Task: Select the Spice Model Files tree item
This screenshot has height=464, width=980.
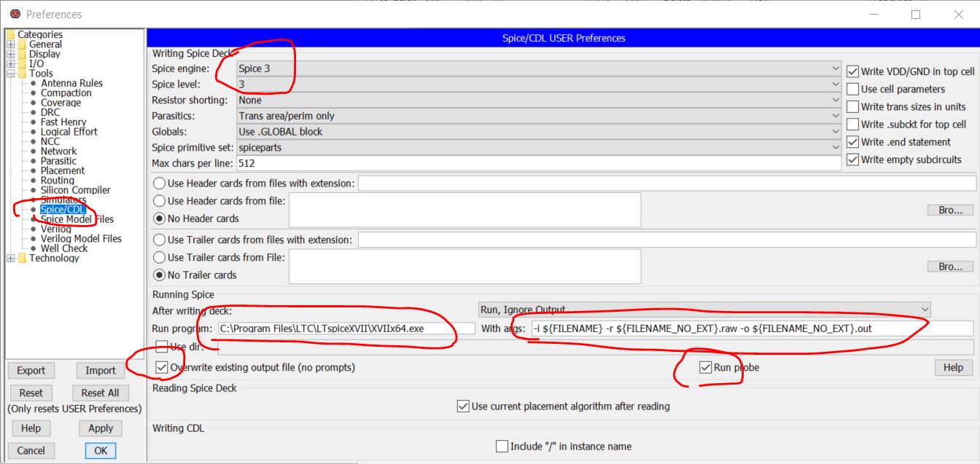Action: 77,219
